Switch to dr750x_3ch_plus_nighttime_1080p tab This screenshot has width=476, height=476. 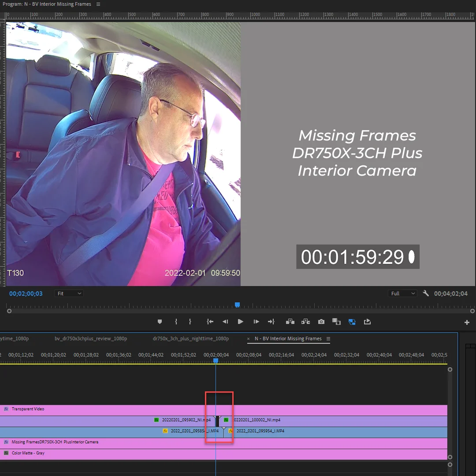pos(191,338)
